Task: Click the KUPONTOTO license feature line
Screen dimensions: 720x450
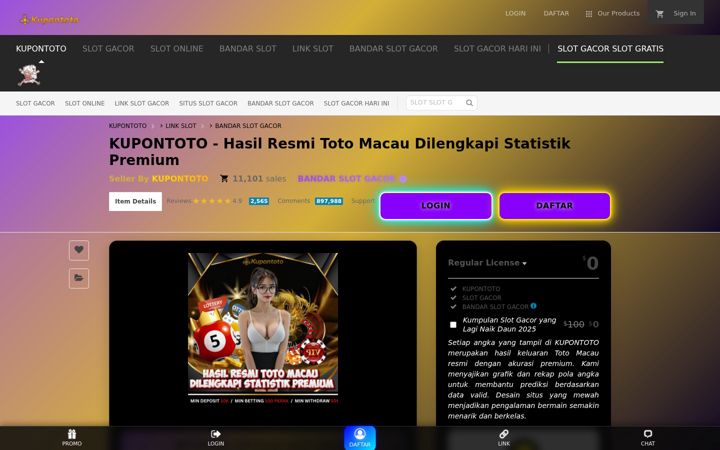Action: click(x=481, y=289)
